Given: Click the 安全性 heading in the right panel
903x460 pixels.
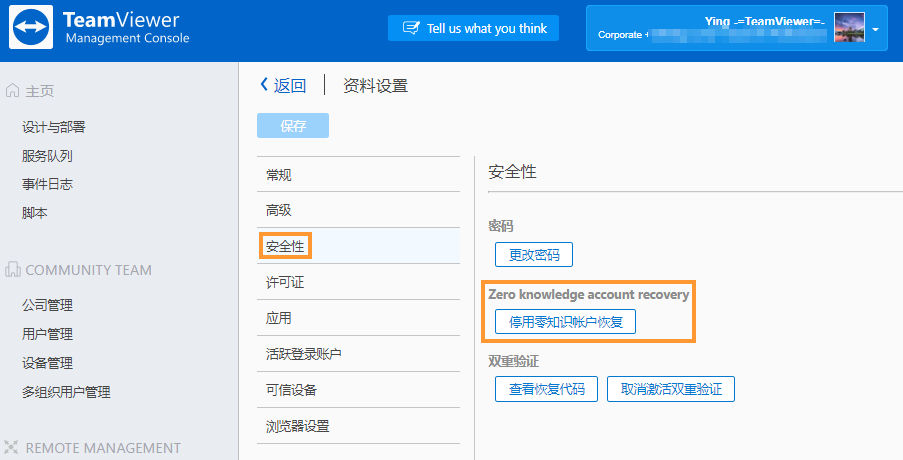Looking at the screenshot, I should coord(513,172).
